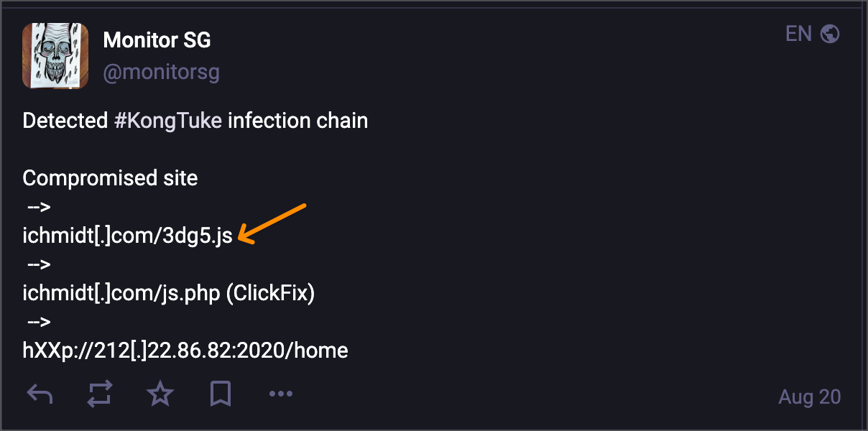Favorite the post with the star icon

coord(160,394)
